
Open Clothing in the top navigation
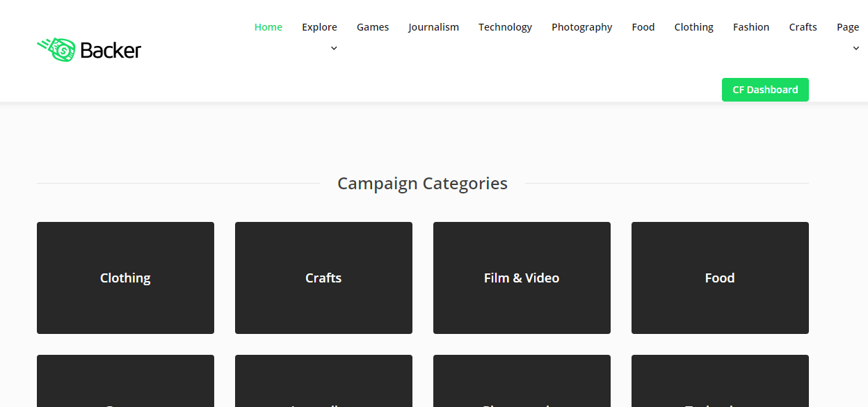pos(693,27)
